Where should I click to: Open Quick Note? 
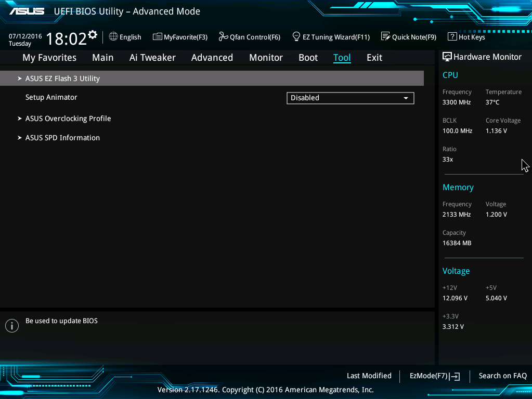[x=409, y=37]
